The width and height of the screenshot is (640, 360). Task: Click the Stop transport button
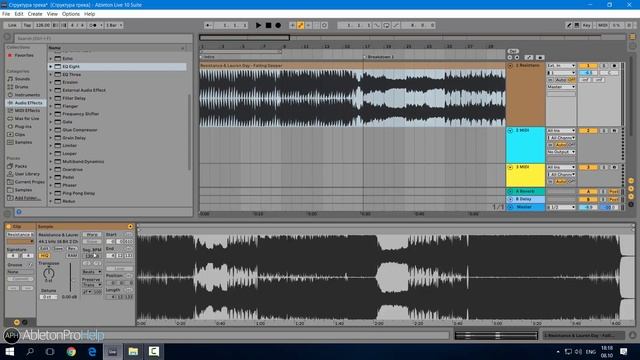(x=268, y=25)
